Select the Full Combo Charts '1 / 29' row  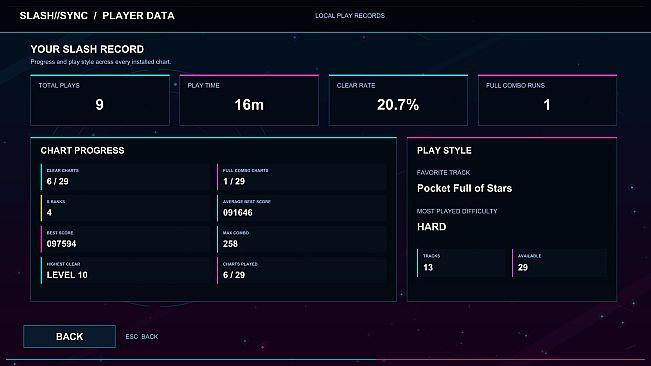pos(302,177)
